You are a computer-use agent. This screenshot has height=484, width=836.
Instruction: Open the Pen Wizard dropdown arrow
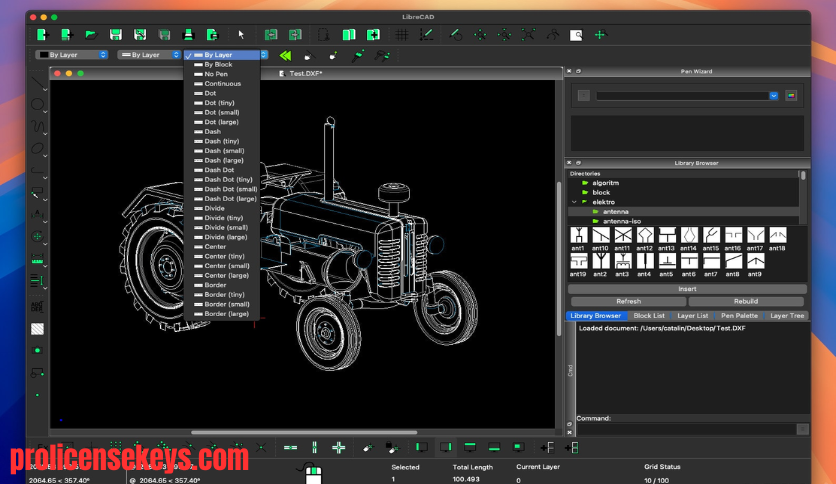point(774,96)
